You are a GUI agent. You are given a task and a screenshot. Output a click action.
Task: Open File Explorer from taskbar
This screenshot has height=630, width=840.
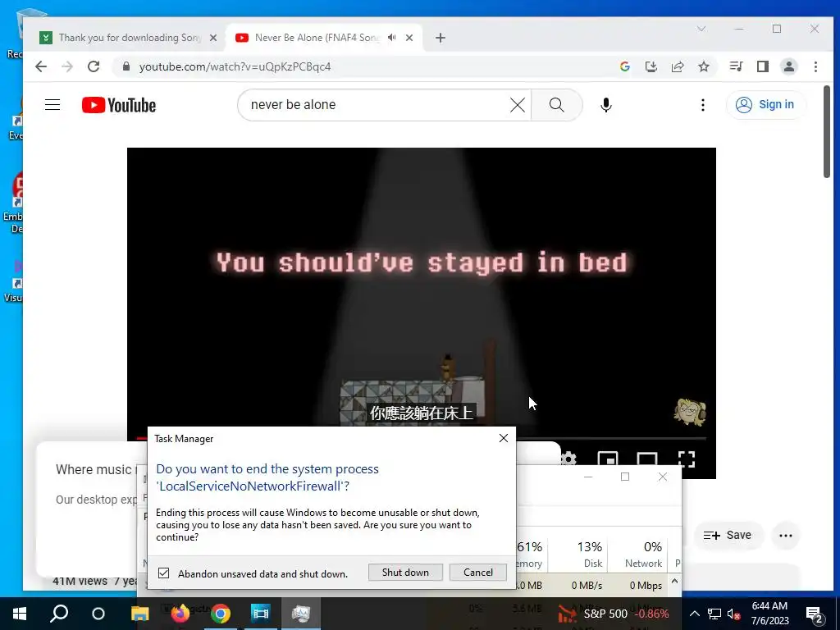[139, 614]
